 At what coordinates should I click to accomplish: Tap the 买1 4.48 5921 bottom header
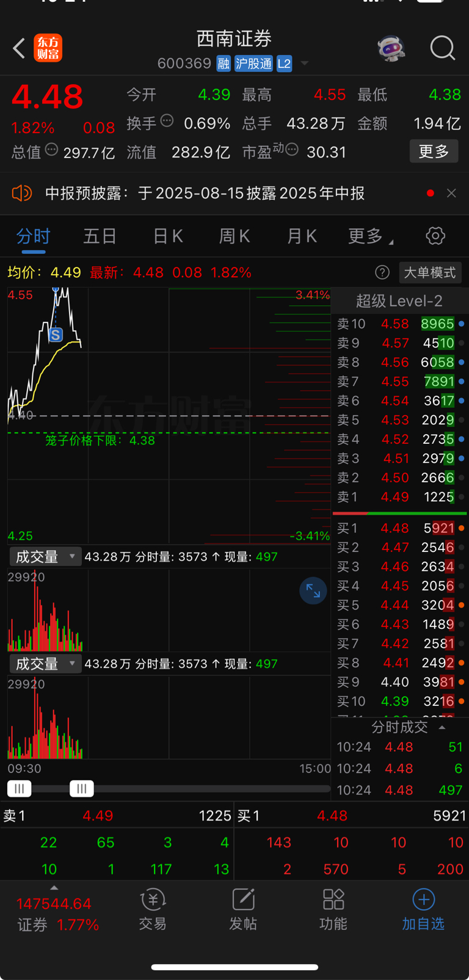point(352,816)
